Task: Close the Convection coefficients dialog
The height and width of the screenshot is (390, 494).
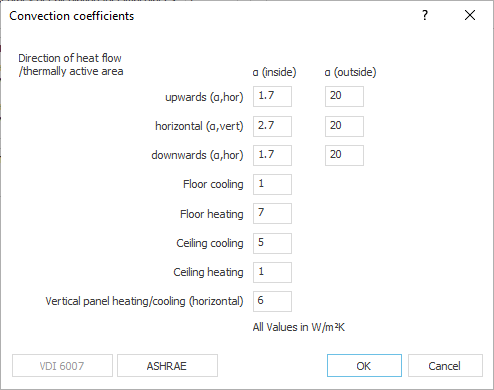Action: pyautogui.click(x=470, y=15)
